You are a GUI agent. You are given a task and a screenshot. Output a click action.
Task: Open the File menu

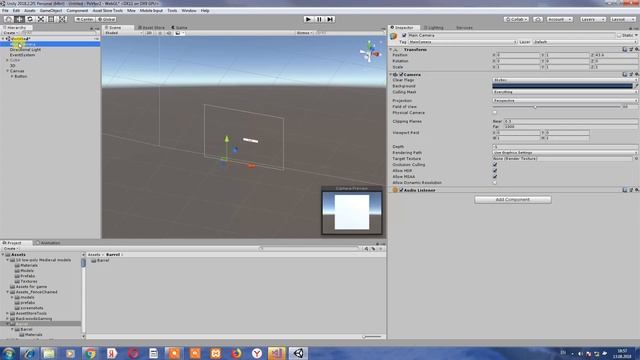coord(5,11)
